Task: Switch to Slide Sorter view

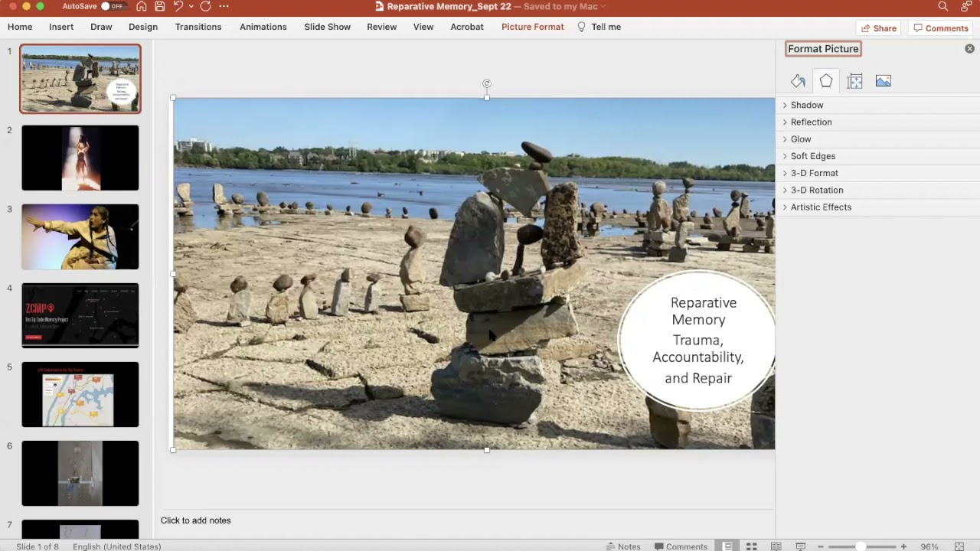Action: tap(752, 546)
